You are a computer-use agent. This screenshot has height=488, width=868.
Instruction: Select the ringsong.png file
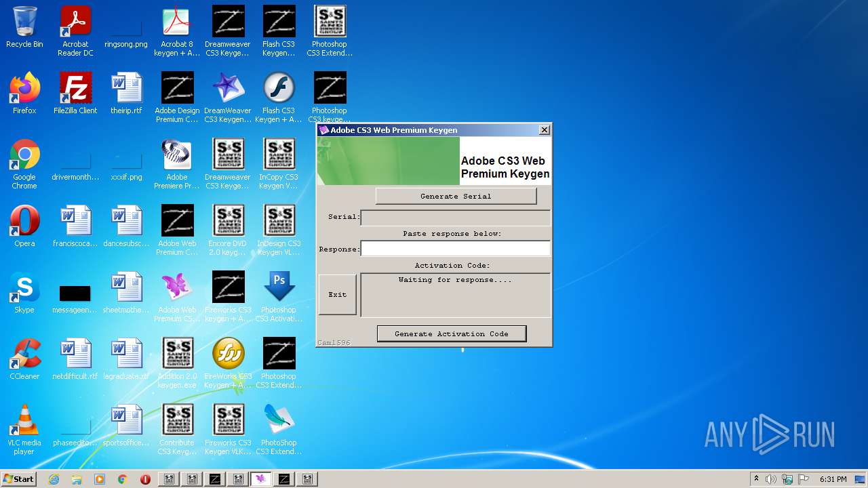pos(126,32)
